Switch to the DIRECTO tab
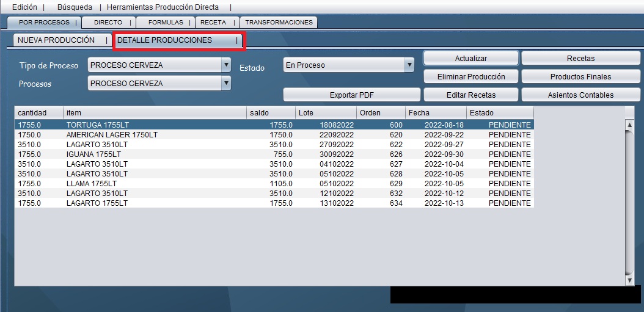 click(x=108, y=23)
